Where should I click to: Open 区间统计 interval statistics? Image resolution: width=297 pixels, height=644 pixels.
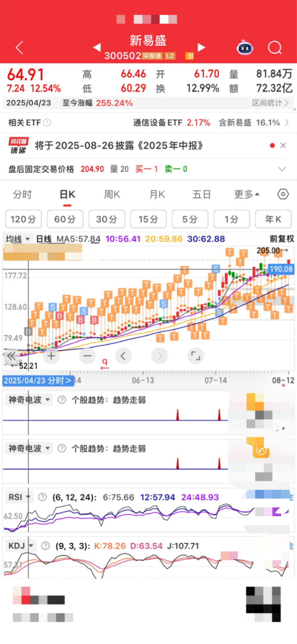pos(270,103)
